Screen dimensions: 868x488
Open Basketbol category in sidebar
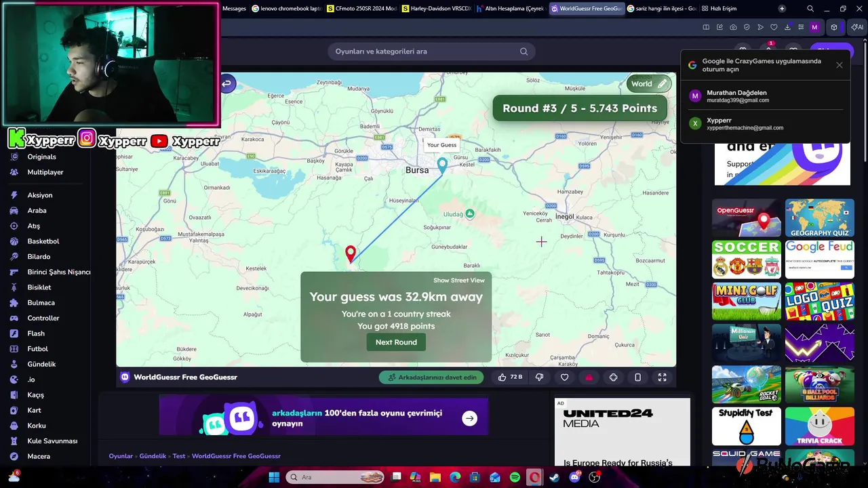(43, 241)
